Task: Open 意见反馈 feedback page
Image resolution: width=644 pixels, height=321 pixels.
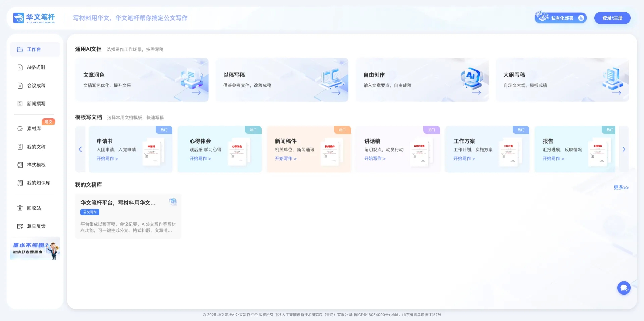Action: click(36, 226)
